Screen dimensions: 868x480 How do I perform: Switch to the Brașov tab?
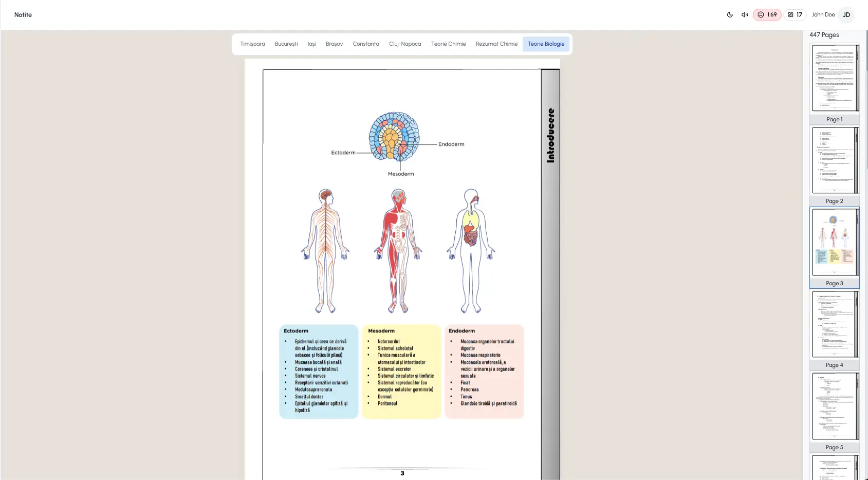tap(334, 44)
